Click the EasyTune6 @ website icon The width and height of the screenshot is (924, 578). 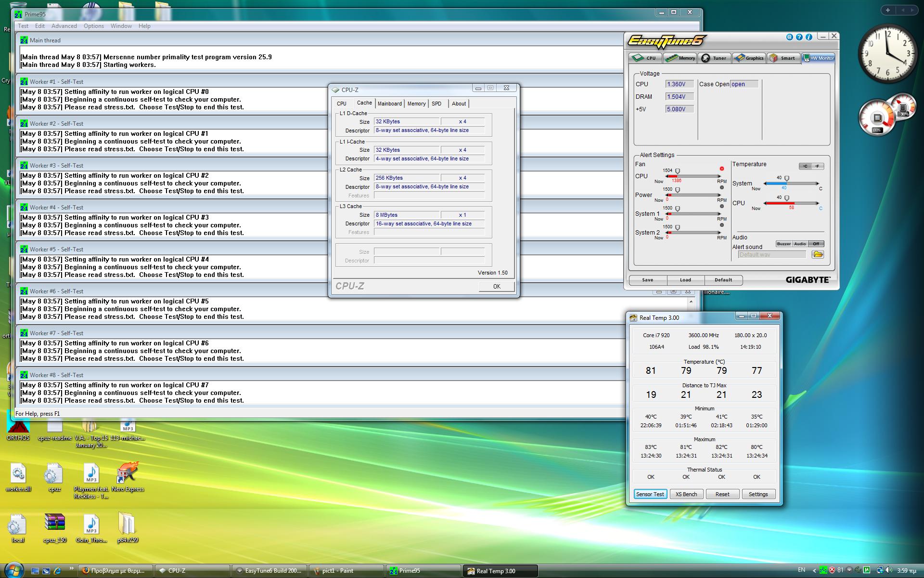[789, 37]
